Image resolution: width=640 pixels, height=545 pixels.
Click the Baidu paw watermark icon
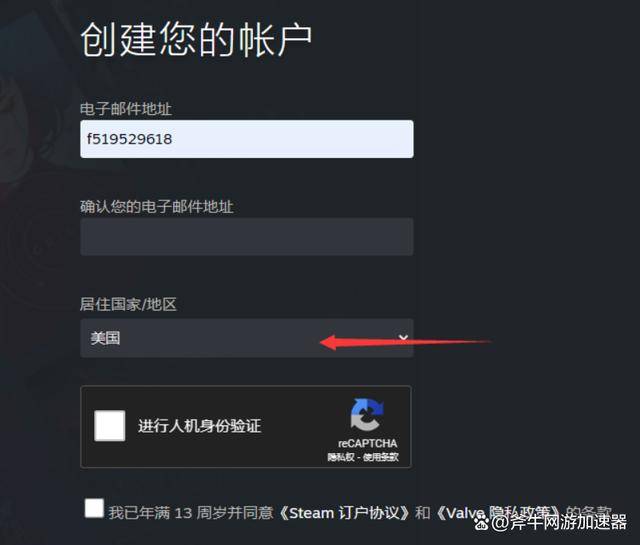pyautogui.click(x=482, y=523)
